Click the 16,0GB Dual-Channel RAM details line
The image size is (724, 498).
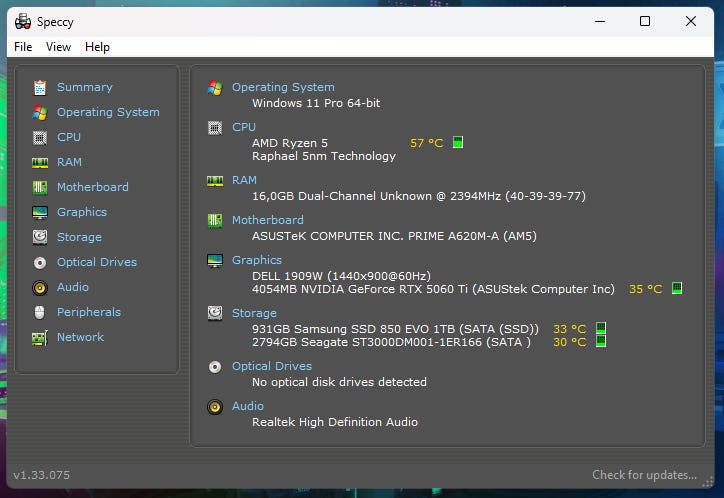419,196
